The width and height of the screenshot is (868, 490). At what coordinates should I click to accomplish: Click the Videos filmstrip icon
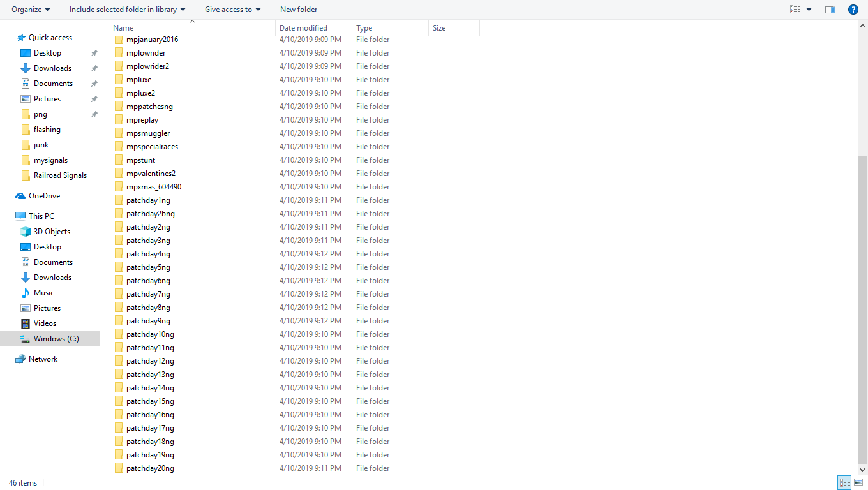tap(26, 323)
